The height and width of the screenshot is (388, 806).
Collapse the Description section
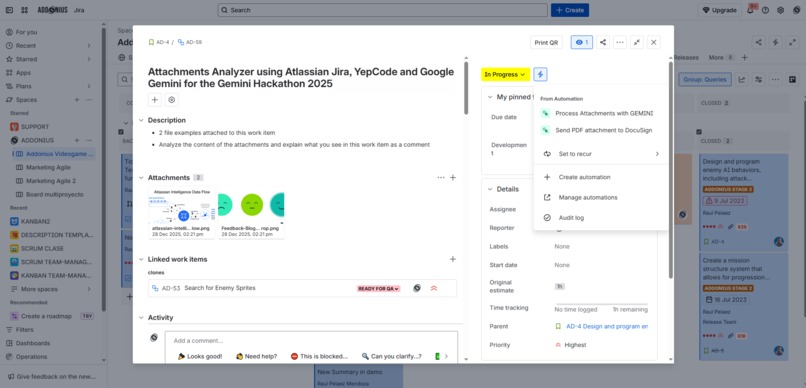(141, 120)
